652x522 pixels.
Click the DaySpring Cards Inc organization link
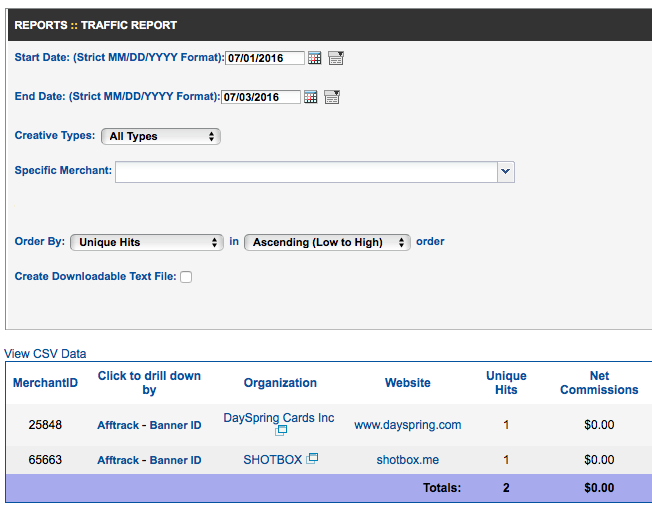279,418
